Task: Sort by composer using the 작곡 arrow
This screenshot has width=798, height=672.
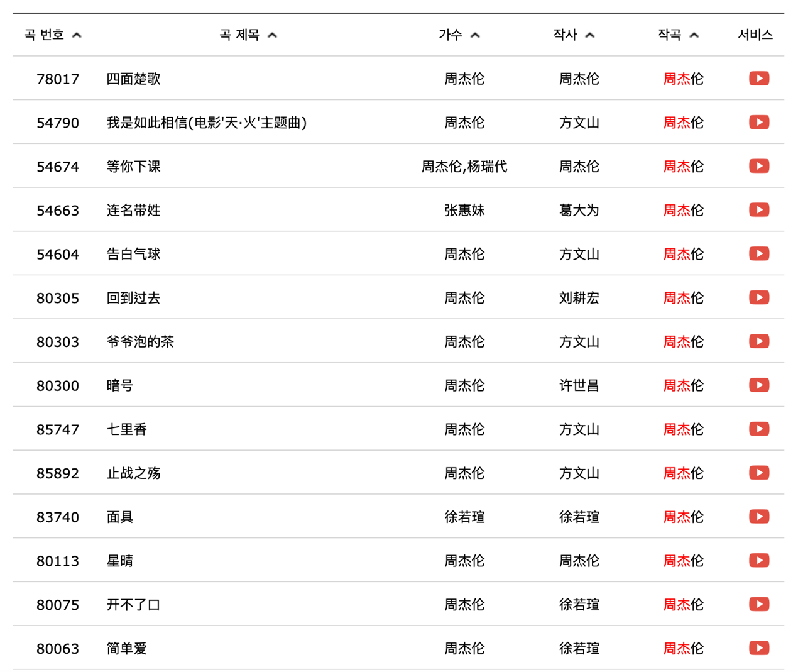Action: 694,35
